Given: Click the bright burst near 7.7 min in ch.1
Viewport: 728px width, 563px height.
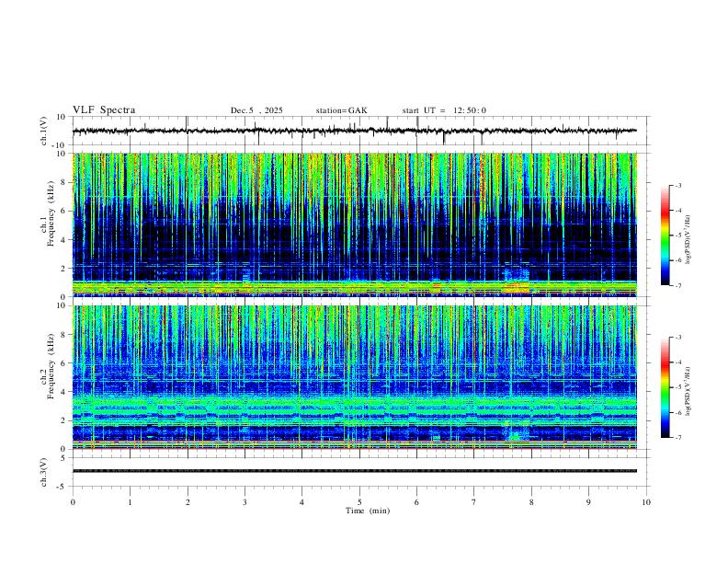Looking at the screenshot, I should [517, 281].
